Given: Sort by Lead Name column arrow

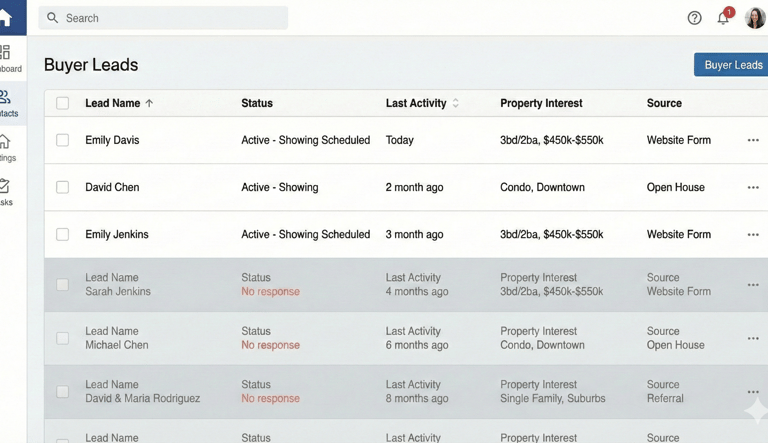Looking at the screenshot, I should 150,103.
